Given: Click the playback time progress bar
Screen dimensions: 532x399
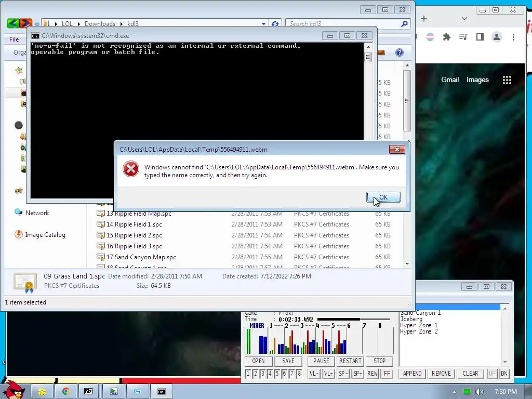Looking at the screenshot, I should tap(353, 320).
